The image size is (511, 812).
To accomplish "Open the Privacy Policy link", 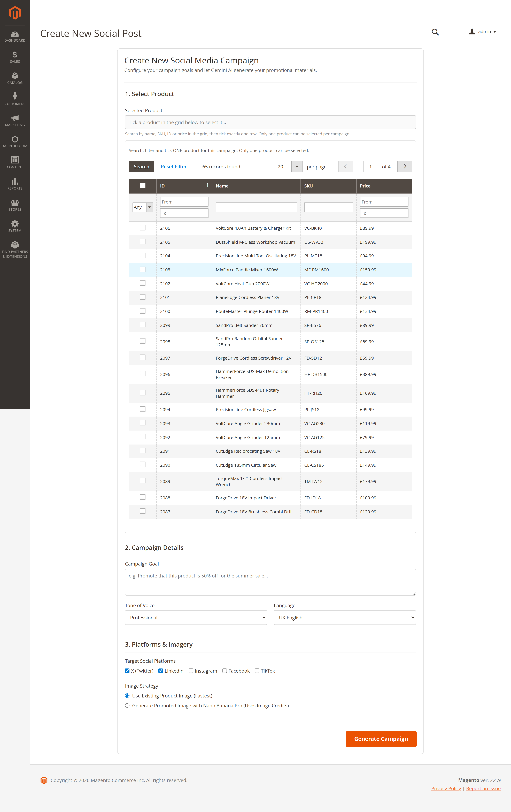I will (446, 788).
